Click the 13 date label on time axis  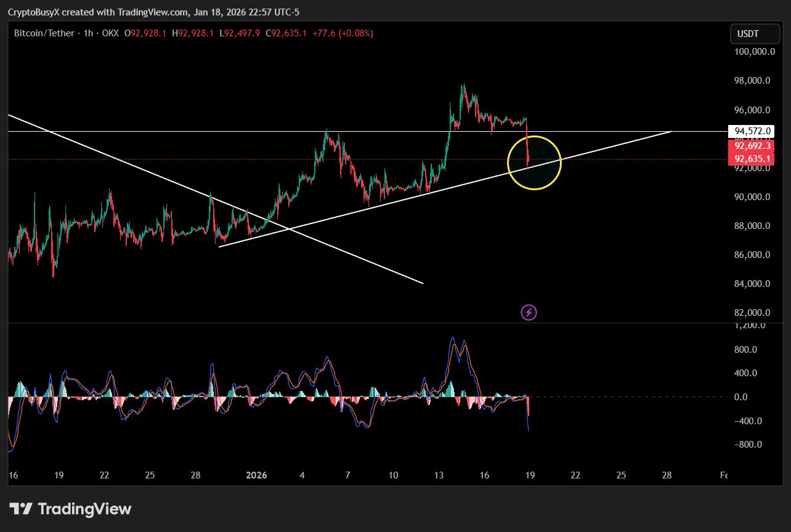(439, 475)
